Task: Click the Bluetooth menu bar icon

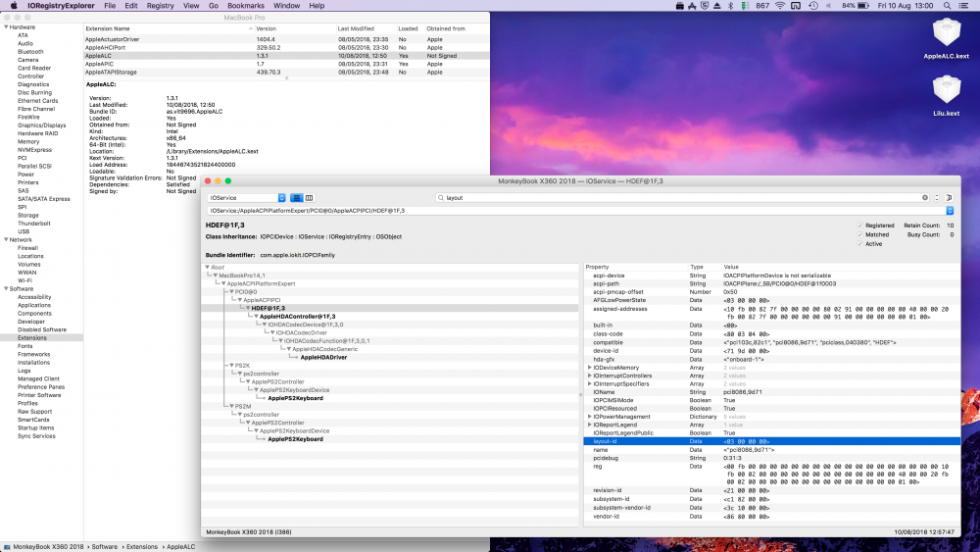Action: [x=731, y=6]
